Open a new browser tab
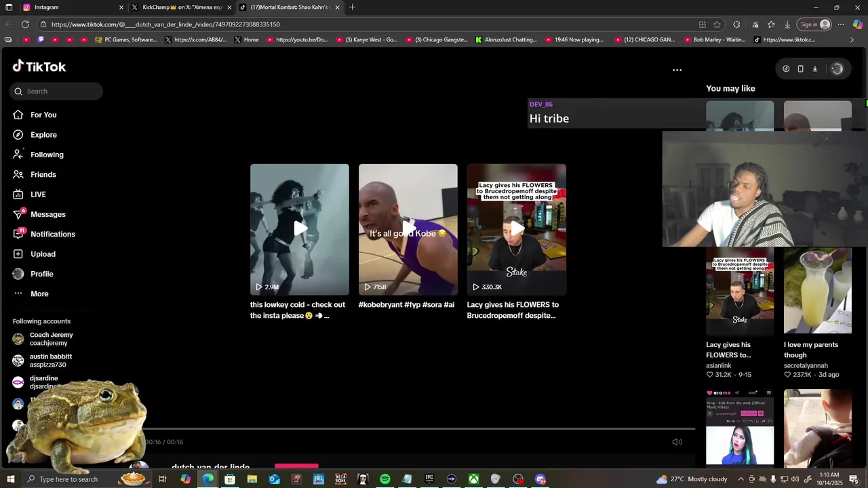The image size is (868, 488). tap(352, 7)
